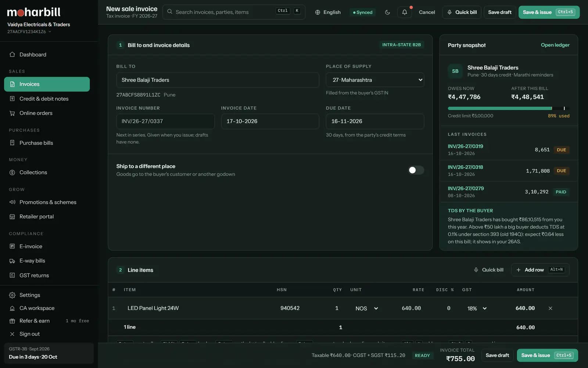Toggle dark mode moon icon
Screen dimensions: 588x368
tap(387, 12)
